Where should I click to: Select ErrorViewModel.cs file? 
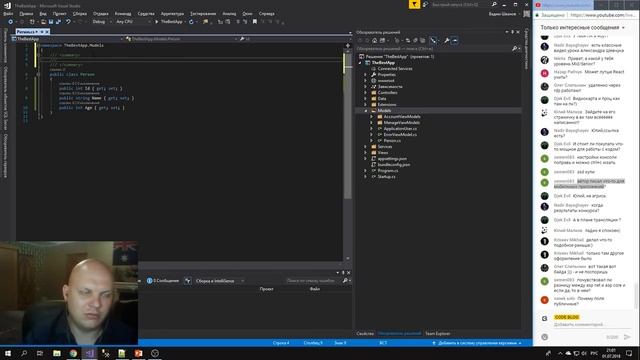(400, 134)
